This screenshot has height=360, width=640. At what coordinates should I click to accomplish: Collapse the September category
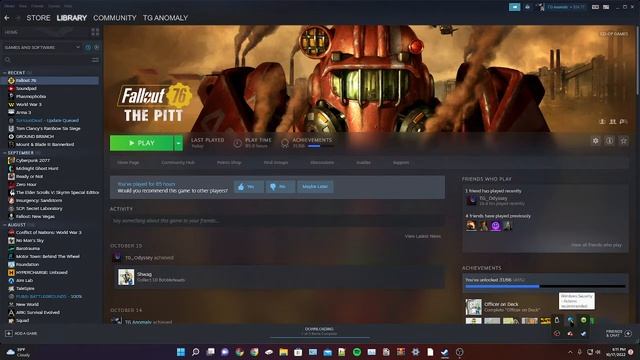[x=4, y=153]
